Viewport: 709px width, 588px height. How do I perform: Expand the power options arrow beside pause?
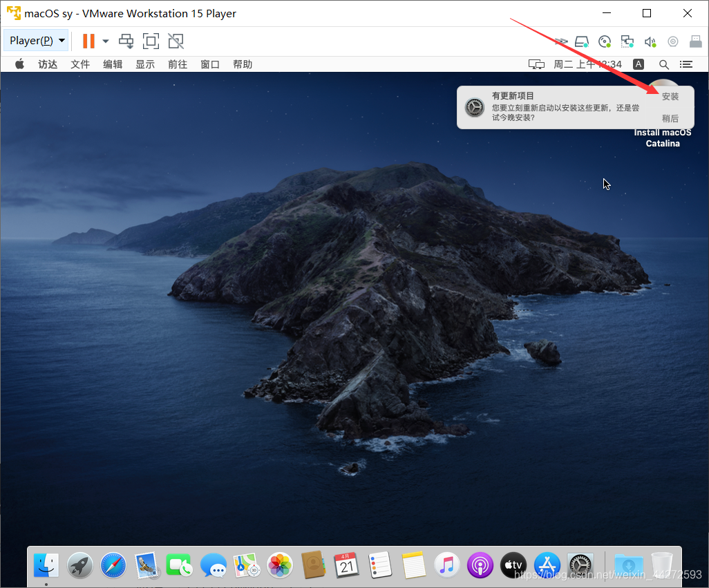coord(106,41)
